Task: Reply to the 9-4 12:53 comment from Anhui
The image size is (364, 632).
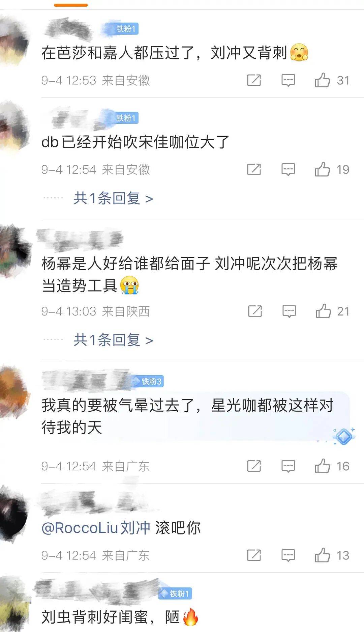Action: [288, 80]
